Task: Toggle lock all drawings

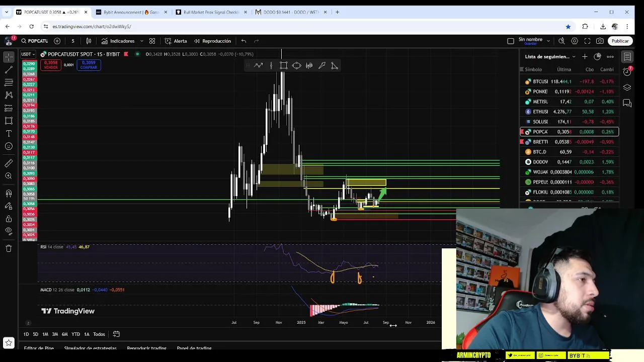Action: click(x=9, y=219)
